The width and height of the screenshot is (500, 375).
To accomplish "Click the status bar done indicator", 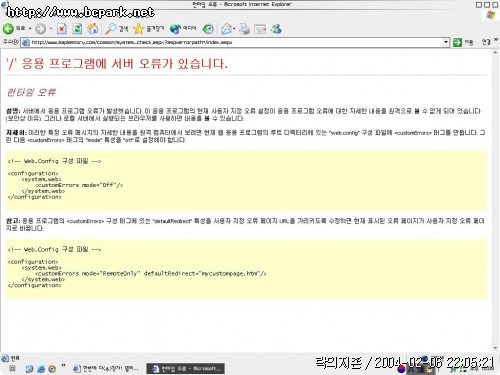I will [11, 358].
